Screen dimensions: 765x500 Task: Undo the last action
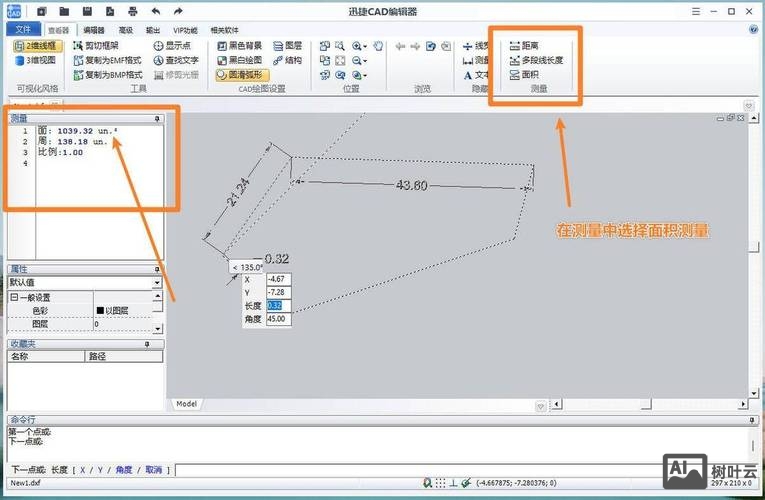click(156, 11)
